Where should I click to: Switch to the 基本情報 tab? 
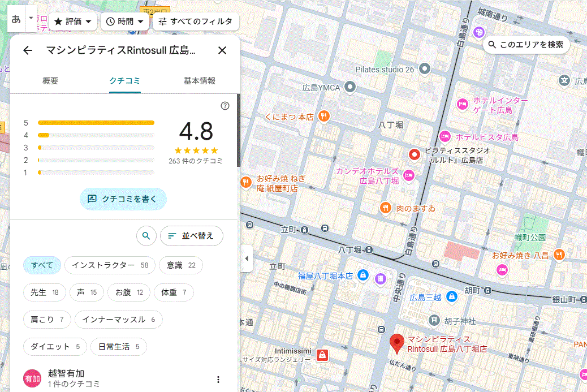pos(199,81)
